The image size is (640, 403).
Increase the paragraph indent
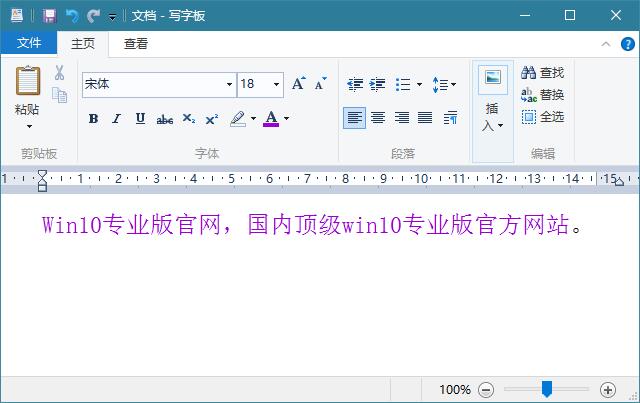tap(377, 85)
